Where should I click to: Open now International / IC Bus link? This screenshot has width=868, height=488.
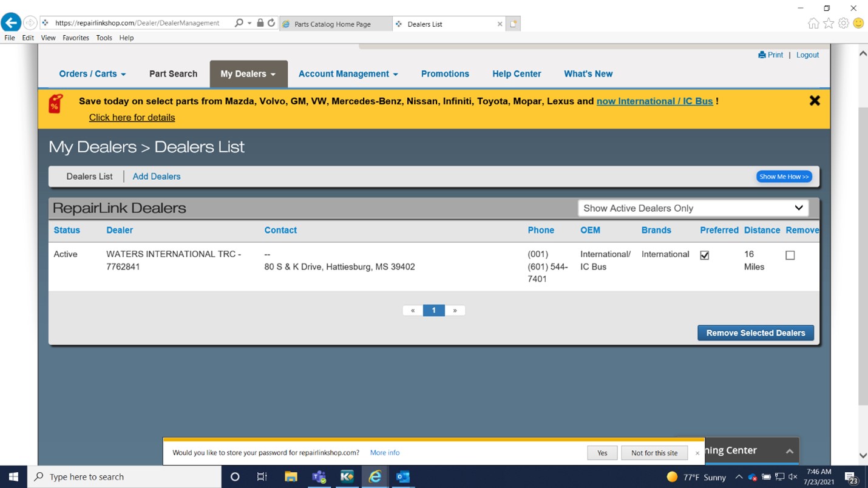(654, 101)
